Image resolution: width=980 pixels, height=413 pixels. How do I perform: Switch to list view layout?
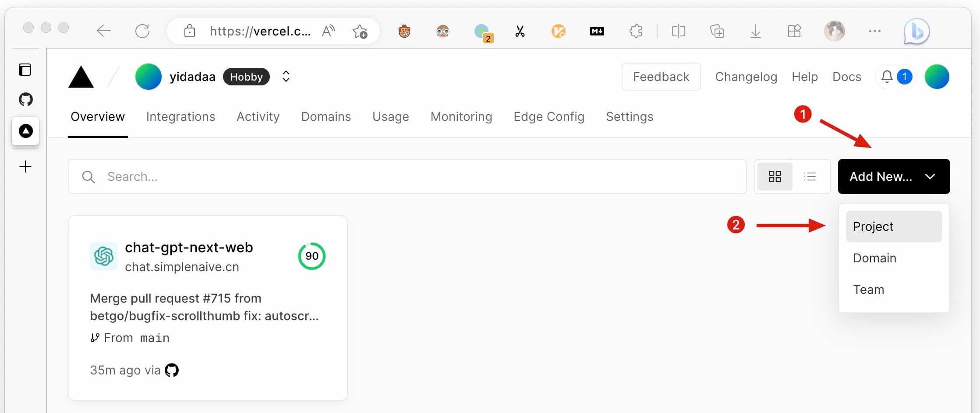pos(810,176)
